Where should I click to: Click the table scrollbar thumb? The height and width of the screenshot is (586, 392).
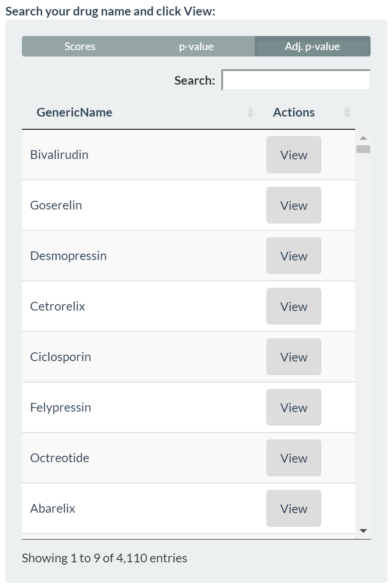pos(363,149)
